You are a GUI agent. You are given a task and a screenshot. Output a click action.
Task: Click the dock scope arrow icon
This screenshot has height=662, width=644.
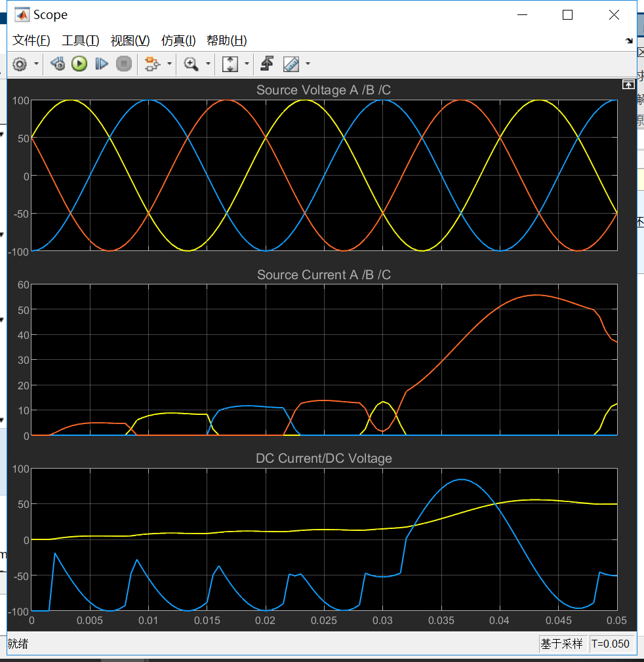click(x=629, y=41)
